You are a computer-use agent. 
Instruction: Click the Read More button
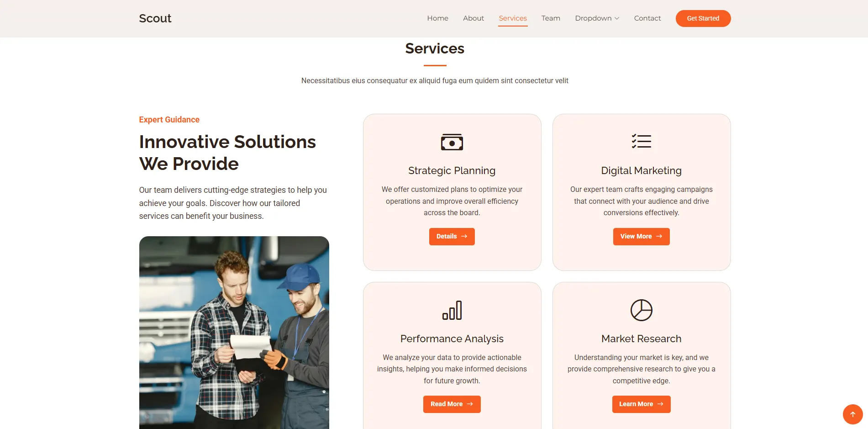[452, 404]
